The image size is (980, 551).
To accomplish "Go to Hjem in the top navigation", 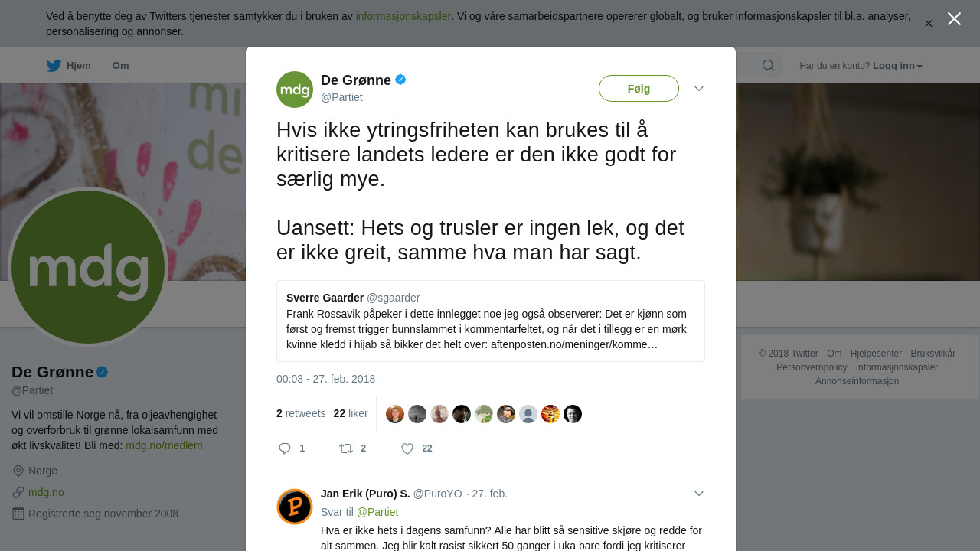I will click(x=79, y=66).
